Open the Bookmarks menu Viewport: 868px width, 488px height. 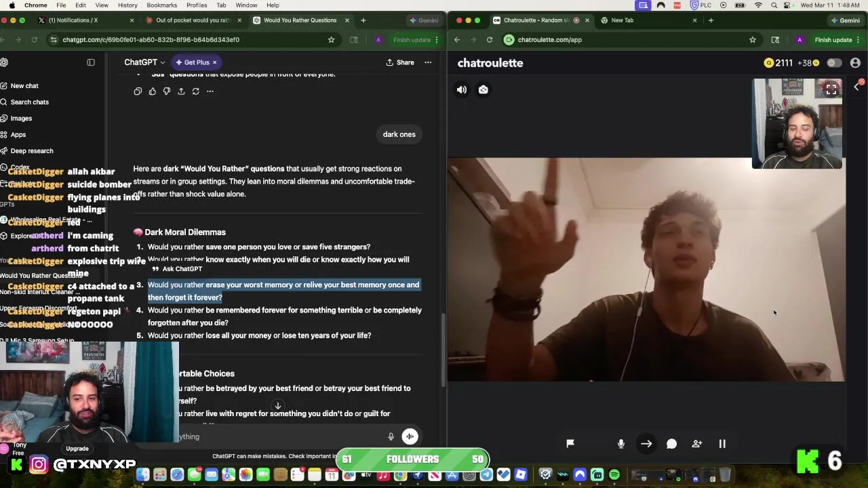161,5
